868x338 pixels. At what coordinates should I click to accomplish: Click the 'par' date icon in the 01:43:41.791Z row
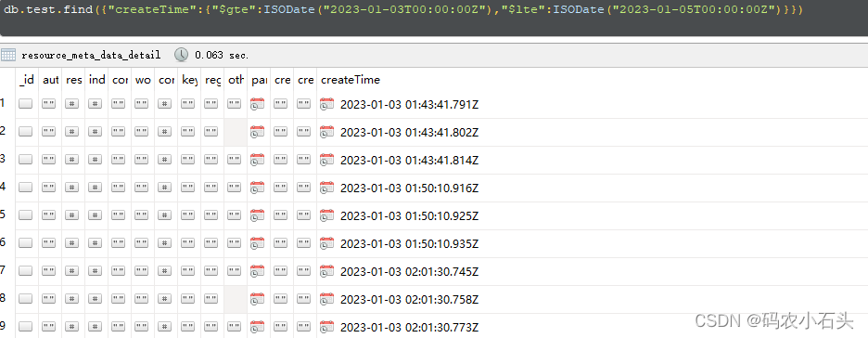point(258,104)
